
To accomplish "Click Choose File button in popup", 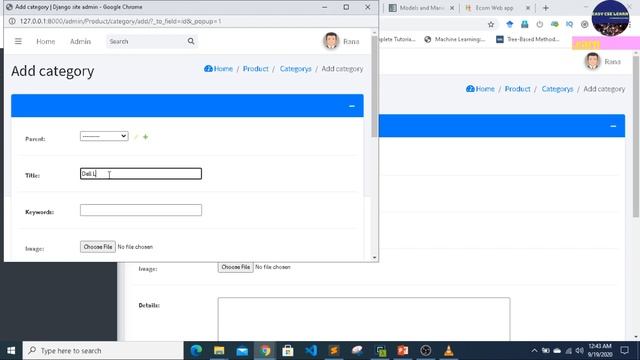I will pyautogui.click(x=98, y=247).
